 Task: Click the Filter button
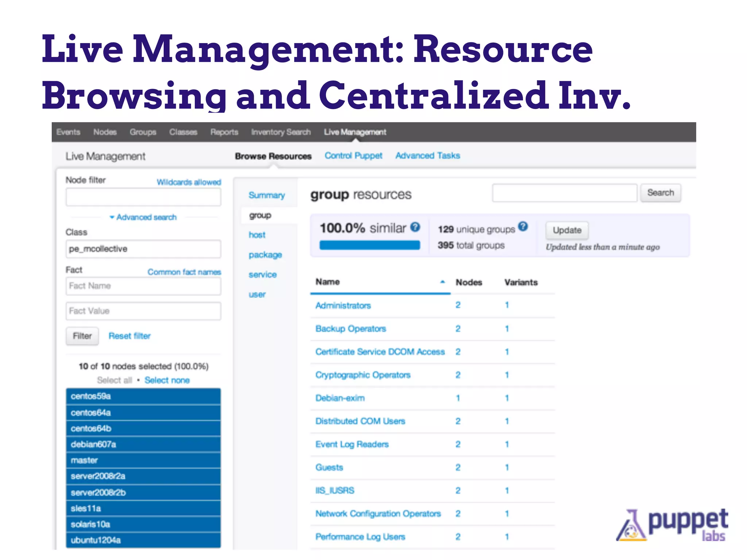(82, 336)
